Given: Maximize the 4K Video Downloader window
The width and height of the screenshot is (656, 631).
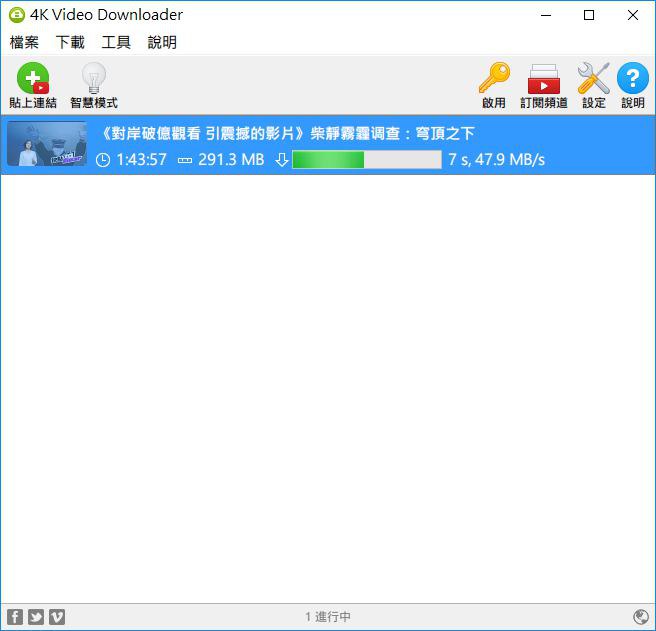Looking at the screenshot, I should click(x=589, y=15).
